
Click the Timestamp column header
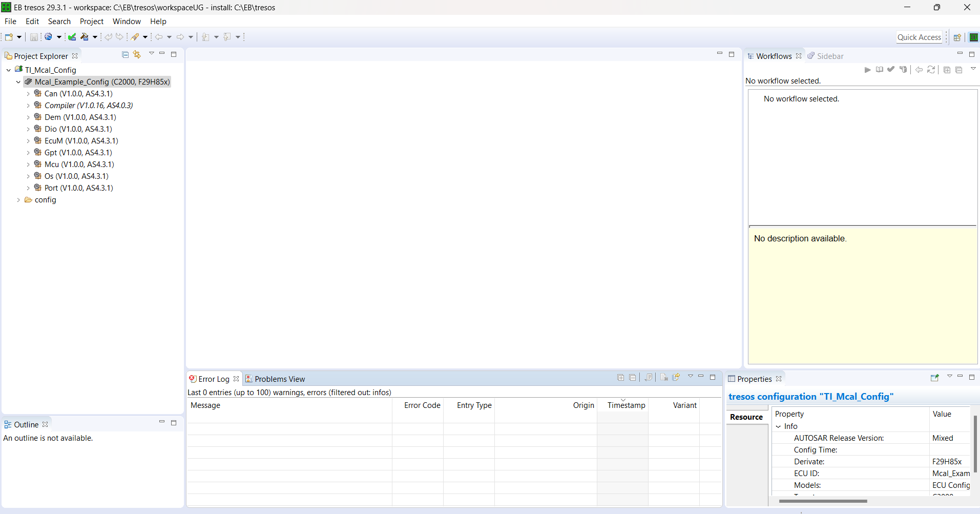626,405
